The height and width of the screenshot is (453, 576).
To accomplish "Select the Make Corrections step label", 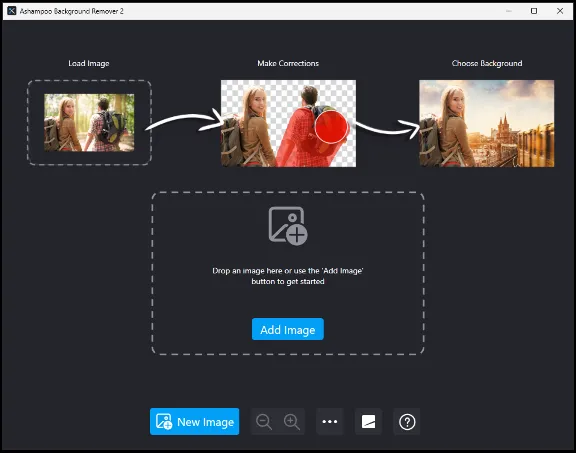I will click(x=288, y=64).
